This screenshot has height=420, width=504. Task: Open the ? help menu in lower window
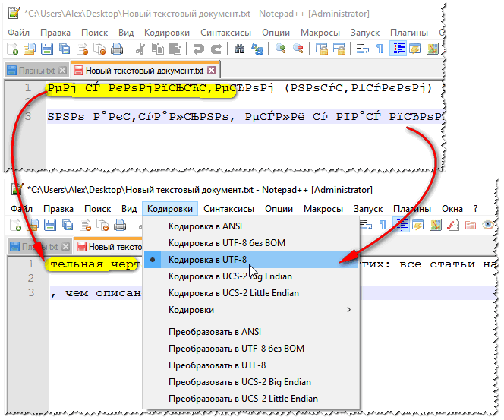[476, 209]
